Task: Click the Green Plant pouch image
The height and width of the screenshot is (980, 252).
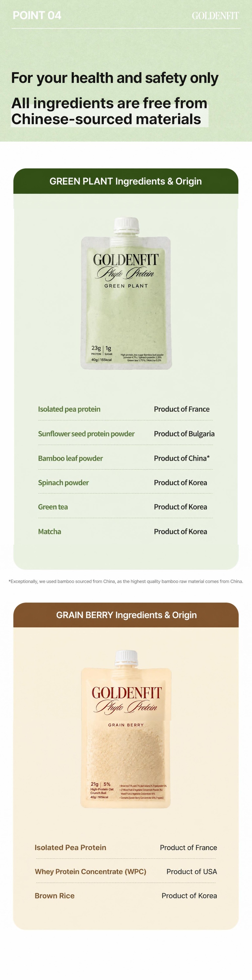Action: pyautogui.click(x=126, y=293)
